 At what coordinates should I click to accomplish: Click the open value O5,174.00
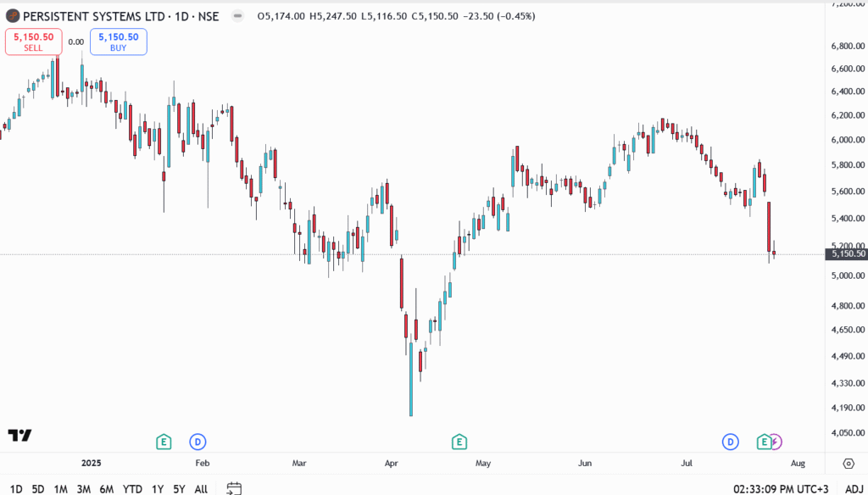tap(281, 17)
